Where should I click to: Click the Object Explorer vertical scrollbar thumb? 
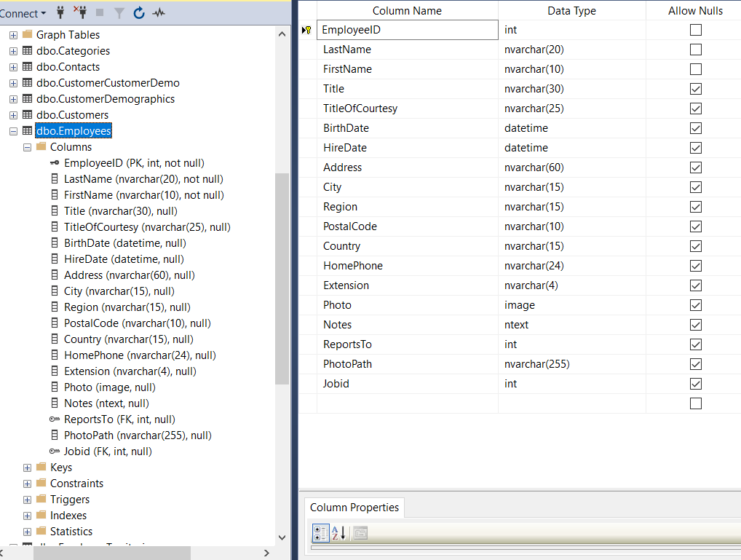(282, 279)
